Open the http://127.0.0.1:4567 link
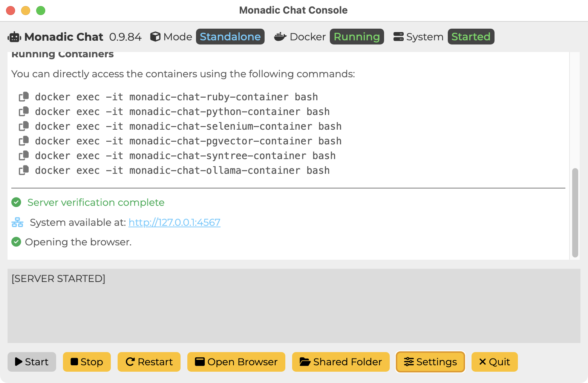This screenshot has width=588, height=383. (x=175, y=222)
